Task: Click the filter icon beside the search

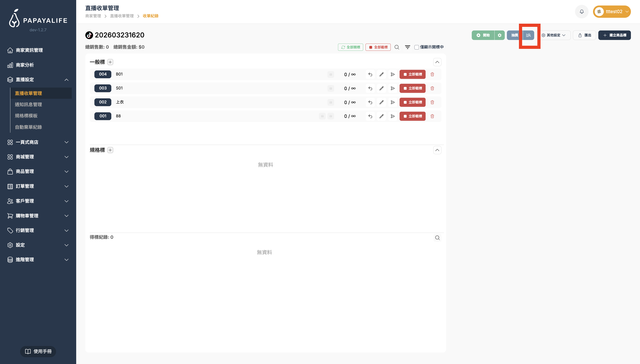Action: tap(407, 47)
